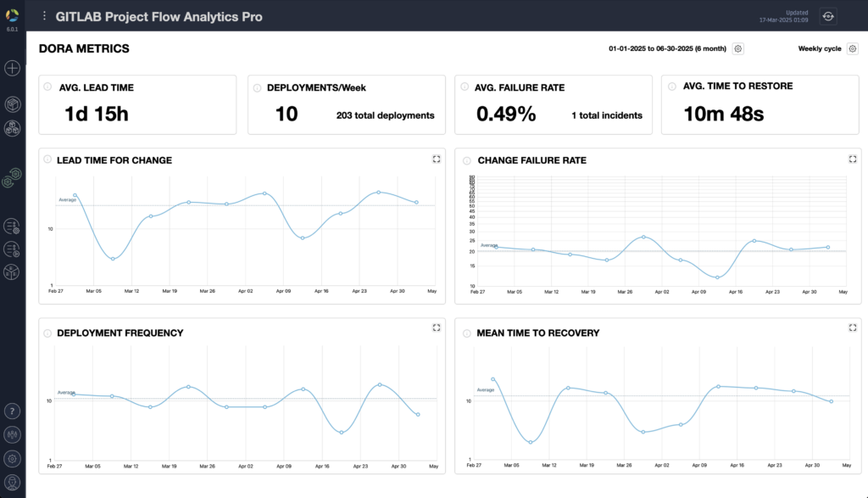868x498 pixels.
Task: Open the date range settings gear
Action: [x=738, y=49]
